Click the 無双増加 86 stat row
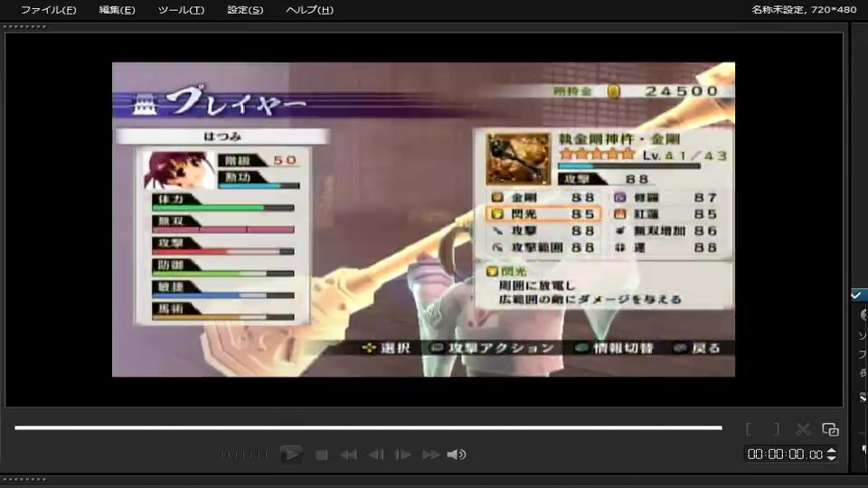The height and width of the screenshot is (488, 868). [666, 230]
